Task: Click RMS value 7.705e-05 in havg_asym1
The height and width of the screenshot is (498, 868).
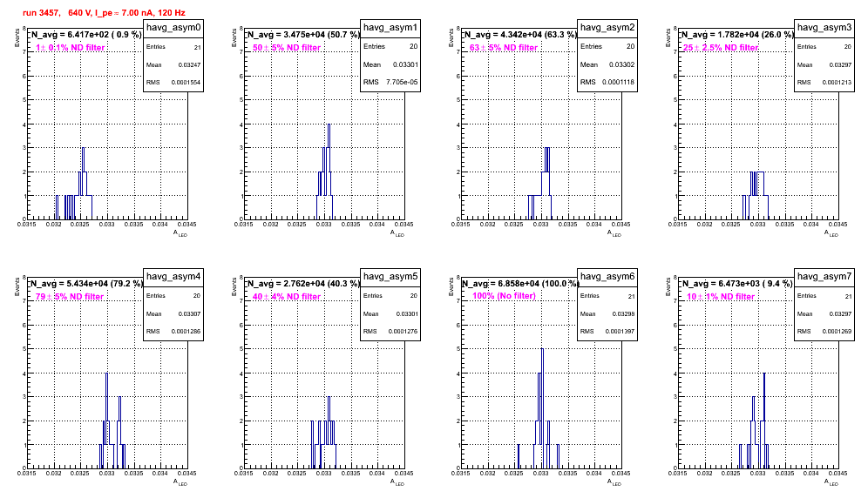Action: coord(403,82)
